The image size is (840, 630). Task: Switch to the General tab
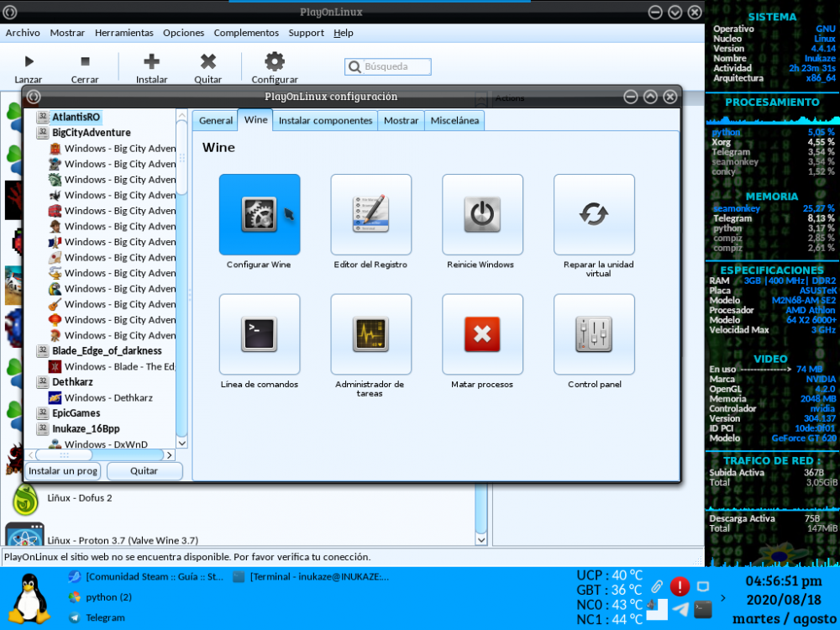215,120
